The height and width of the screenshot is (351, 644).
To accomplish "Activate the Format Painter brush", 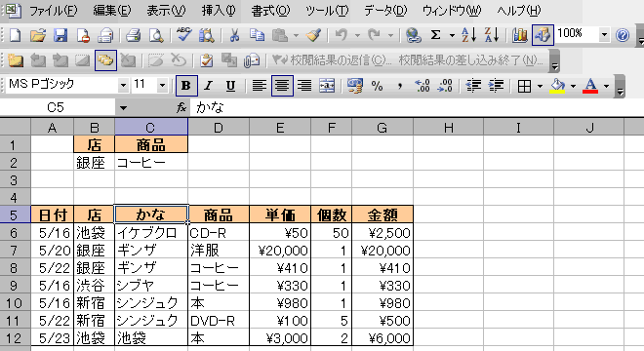I will (x=314, y=35).
